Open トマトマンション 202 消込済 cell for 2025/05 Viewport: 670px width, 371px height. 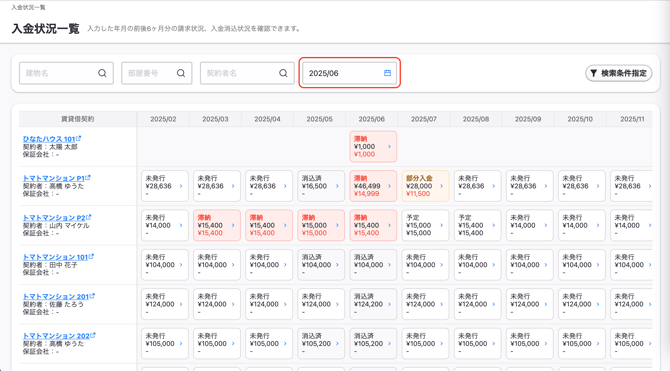(x=321, y=343)
